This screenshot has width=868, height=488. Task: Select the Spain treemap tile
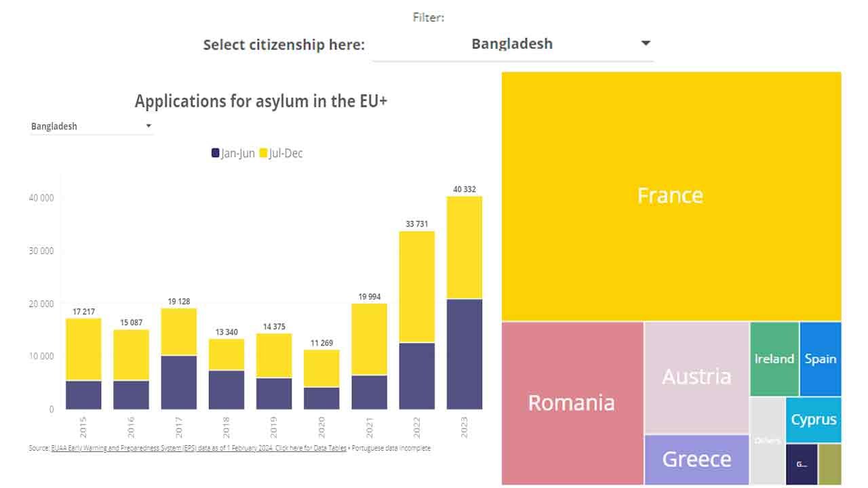(x=821, y=359)
